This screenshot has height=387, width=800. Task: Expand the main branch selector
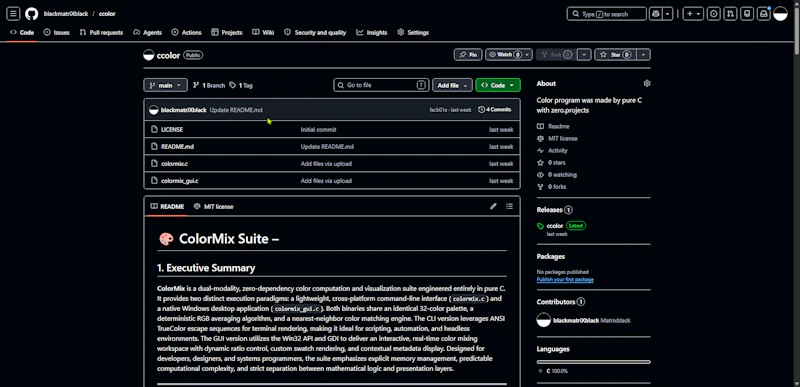pos(165,85)
